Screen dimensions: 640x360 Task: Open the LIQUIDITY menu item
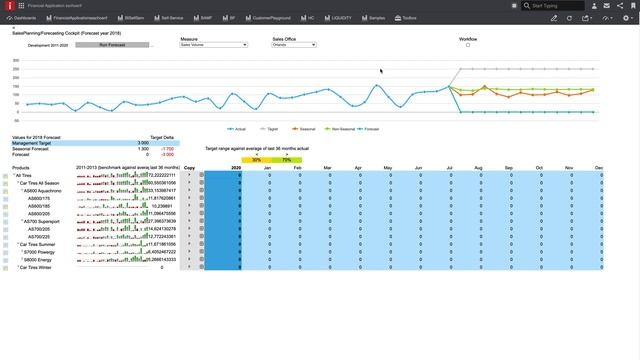click(x=338, y=18)
